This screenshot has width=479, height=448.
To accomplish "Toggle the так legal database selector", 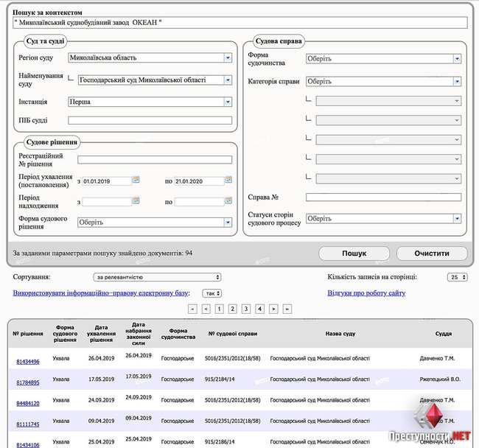I will (212, 293).
